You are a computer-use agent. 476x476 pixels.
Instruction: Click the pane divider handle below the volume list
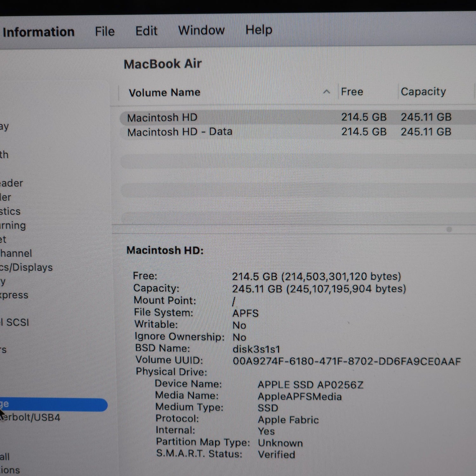[449, 229]
